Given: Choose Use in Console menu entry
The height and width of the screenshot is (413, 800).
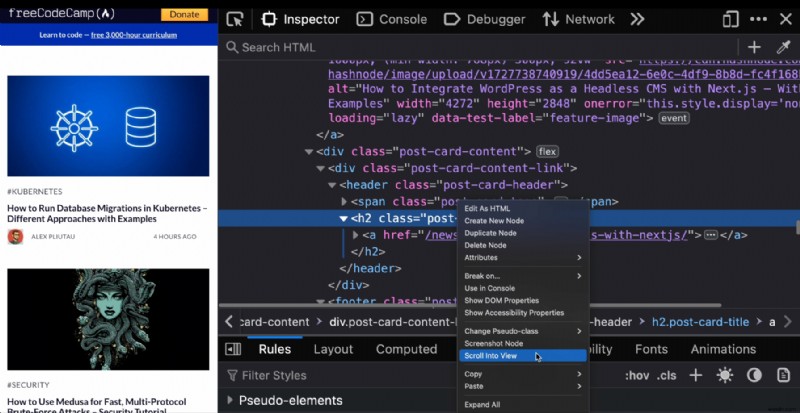Looking at the screenshot, I should (523, 288).
